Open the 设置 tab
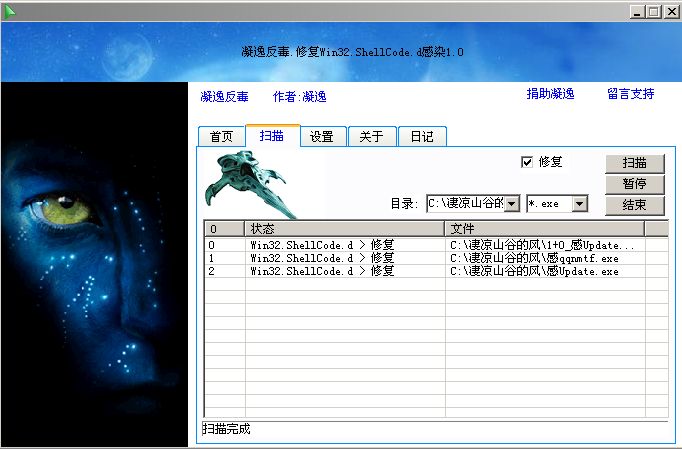Screen dimensions: 682x449 pos(322,137)
